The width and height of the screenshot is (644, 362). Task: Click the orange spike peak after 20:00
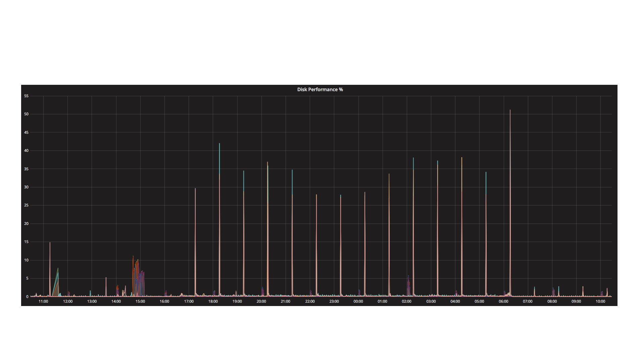[267, 163]
